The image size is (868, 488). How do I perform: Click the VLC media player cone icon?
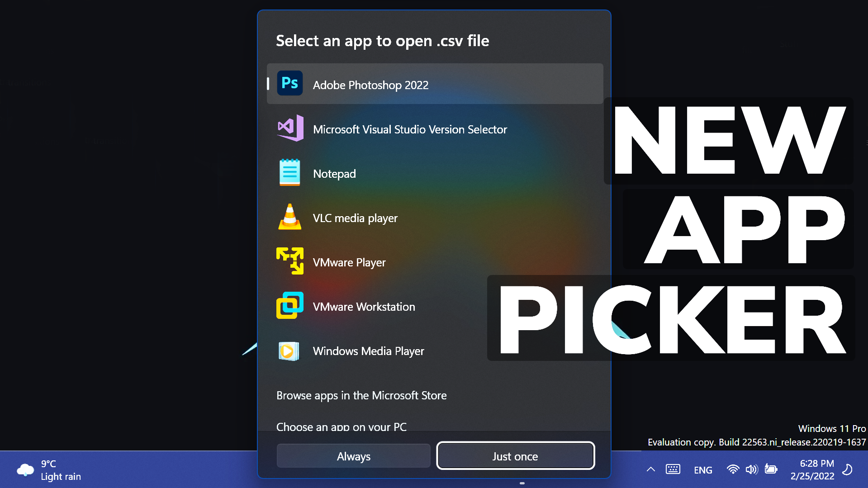(x=290, y=218)
